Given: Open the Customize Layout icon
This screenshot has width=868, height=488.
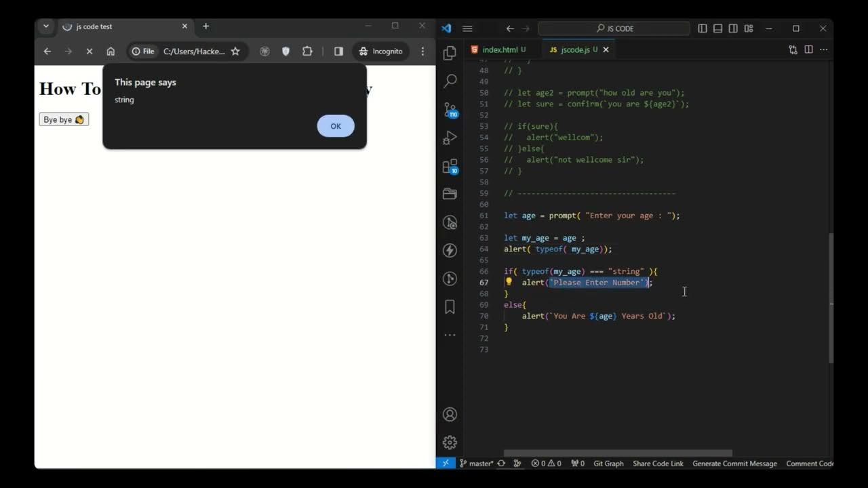Looking at the screenshot, I should [749, 28].
